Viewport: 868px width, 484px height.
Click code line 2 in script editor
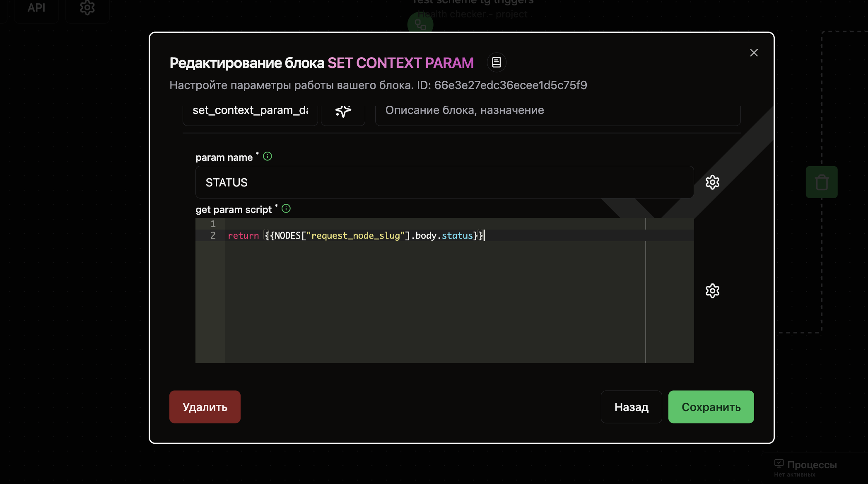coord(355,235)
